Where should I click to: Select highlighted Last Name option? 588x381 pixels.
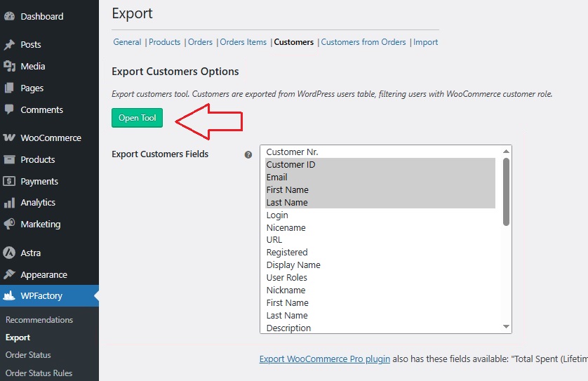pos(380,202)
